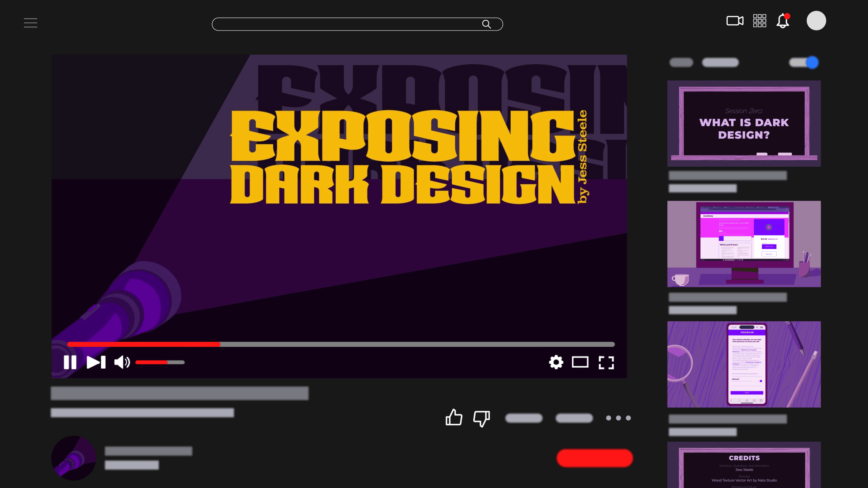Pause the video

(70, 362)
